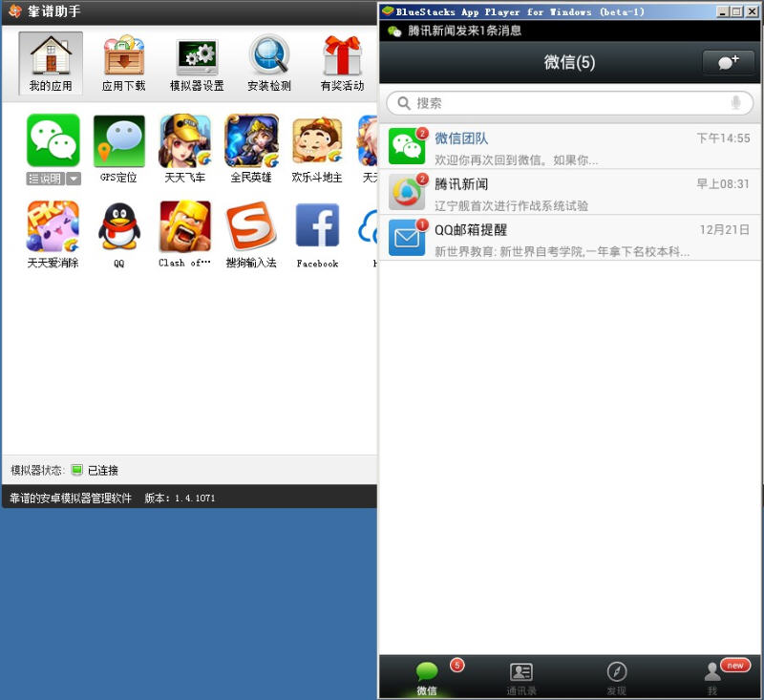Viewport: 764px width, 700px height.
Task: Launch the 全民英雄 game icon
Action: coord(251,141)
